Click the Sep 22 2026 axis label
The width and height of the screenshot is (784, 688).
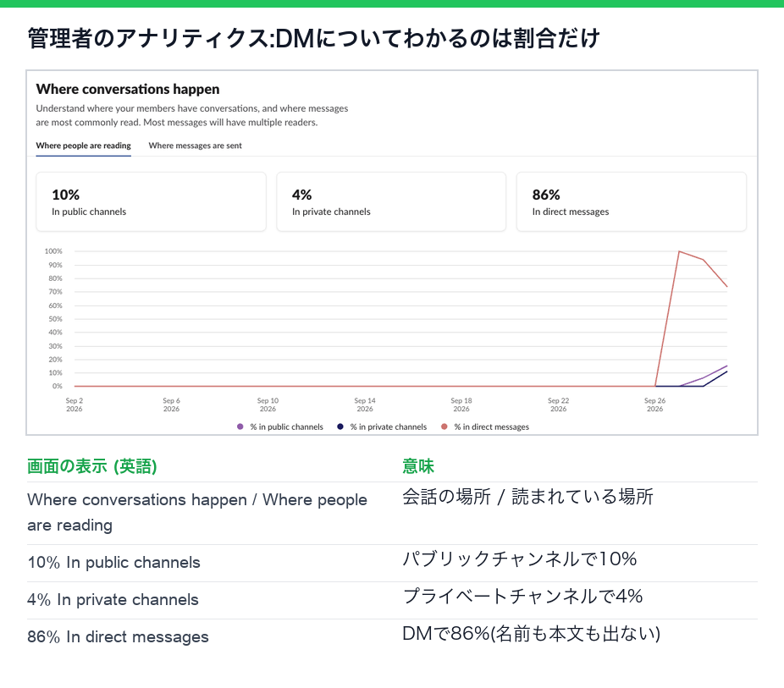coord(558,405)
